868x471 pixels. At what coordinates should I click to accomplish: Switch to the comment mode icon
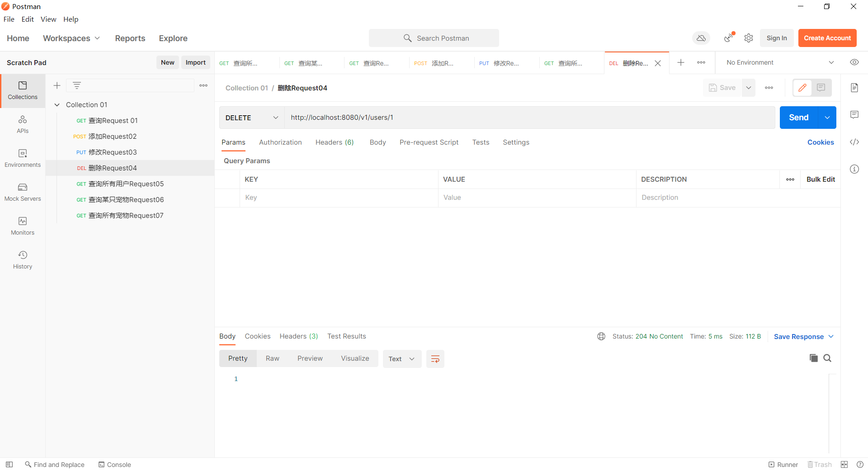[x=821, y=88]
